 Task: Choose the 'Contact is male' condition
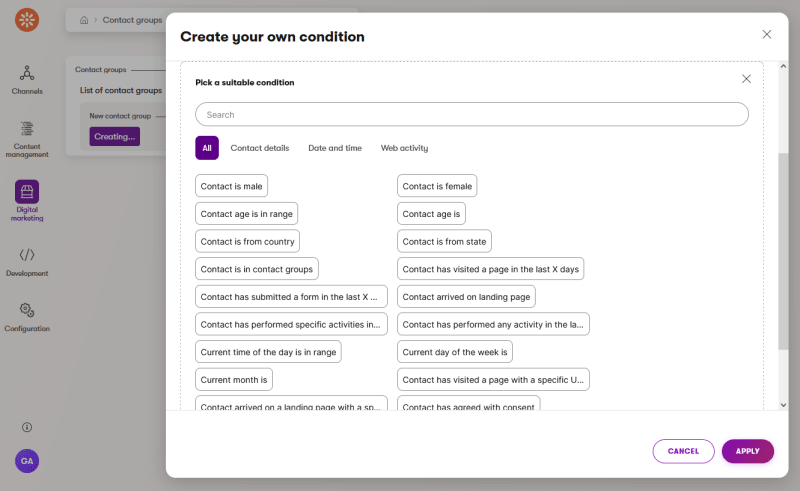(x=231, y=186)
